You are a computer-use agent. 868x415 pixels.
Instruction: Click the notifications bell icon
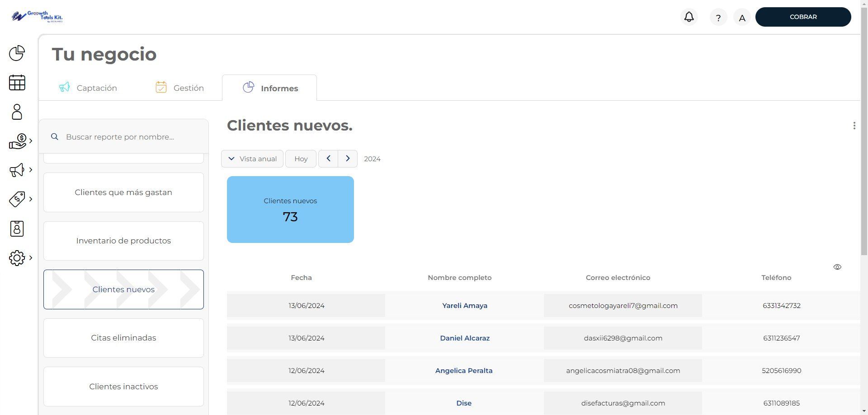click(x=689, y=17)
